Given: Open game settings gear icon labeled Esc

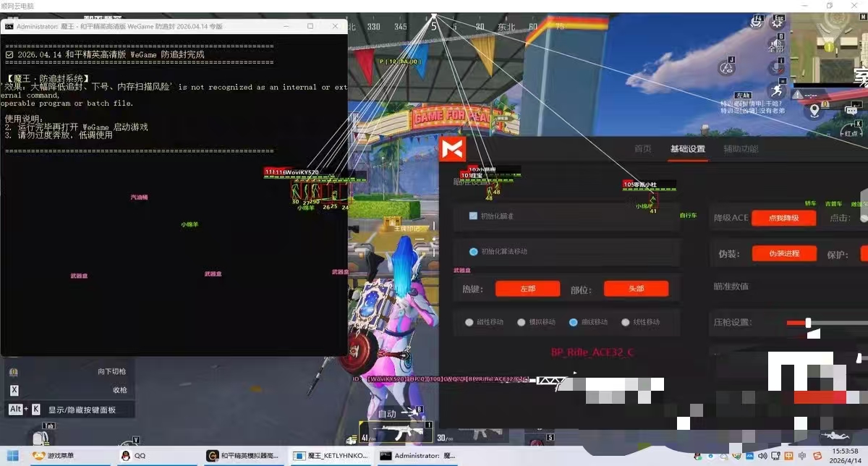Looking at the screenshot, I should coord(778,21).
